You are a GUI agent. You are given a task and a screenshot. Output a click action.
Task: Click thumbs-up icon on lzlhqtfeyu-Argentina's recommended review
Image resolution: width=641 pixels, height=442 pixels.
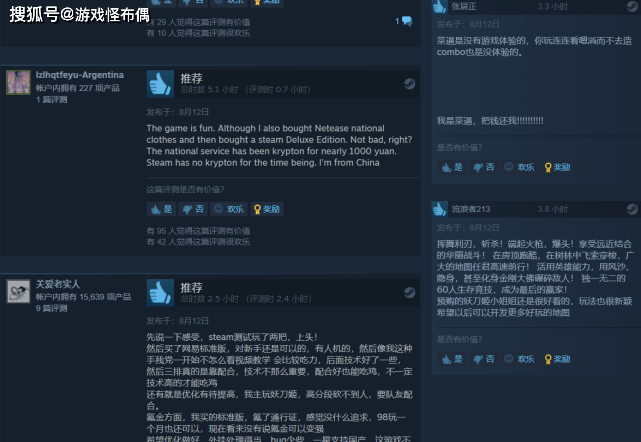coord(160,84)
